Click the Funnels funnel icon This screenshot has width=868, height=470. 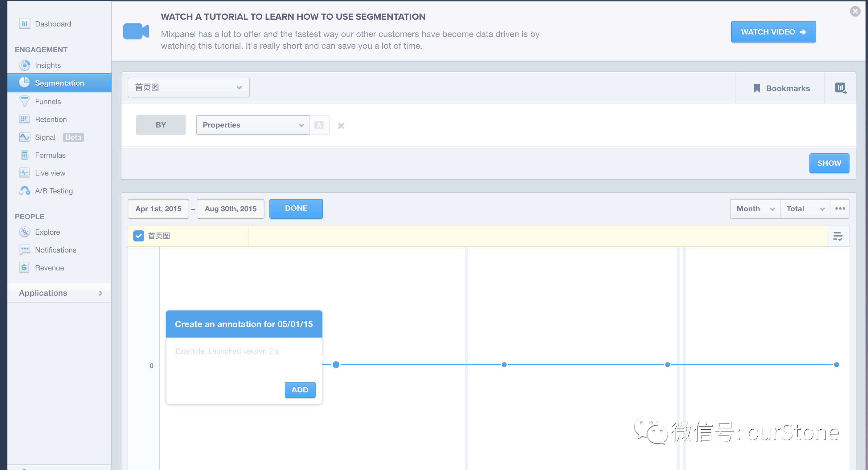coord(24,101)
